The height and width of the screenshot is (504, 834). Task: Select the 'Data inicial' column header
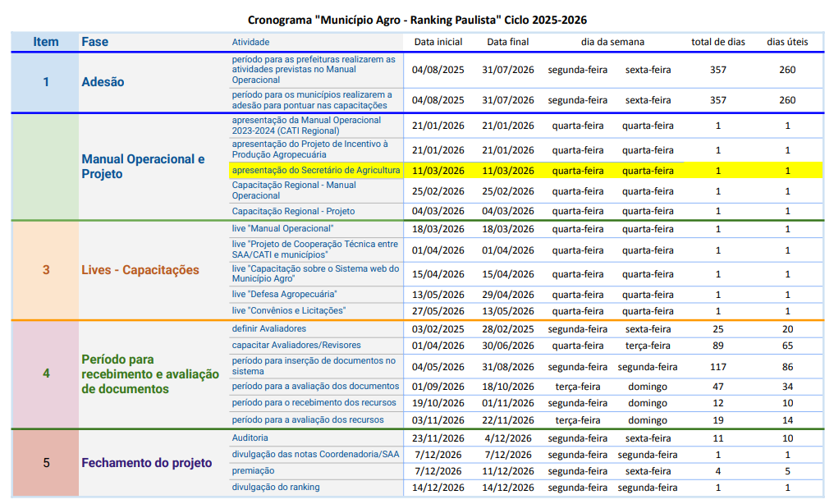438,42
